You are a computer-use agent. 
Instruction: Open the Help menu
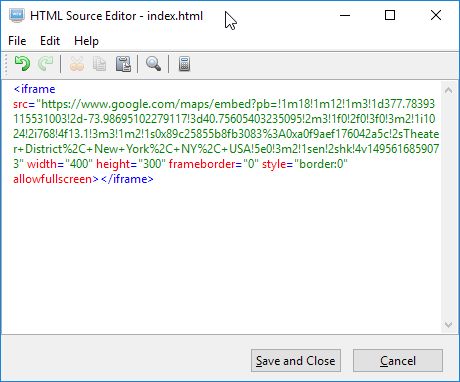coord(86,41)
